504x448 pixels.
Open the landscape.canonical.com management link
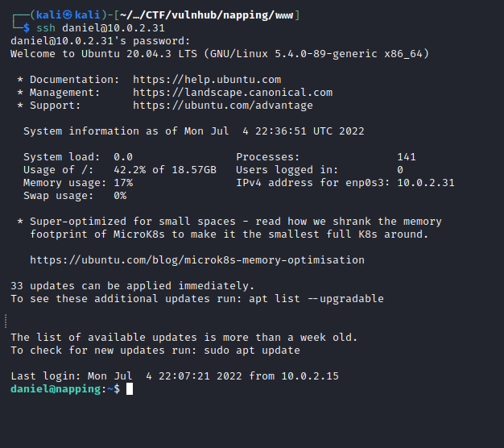(233, 93)
